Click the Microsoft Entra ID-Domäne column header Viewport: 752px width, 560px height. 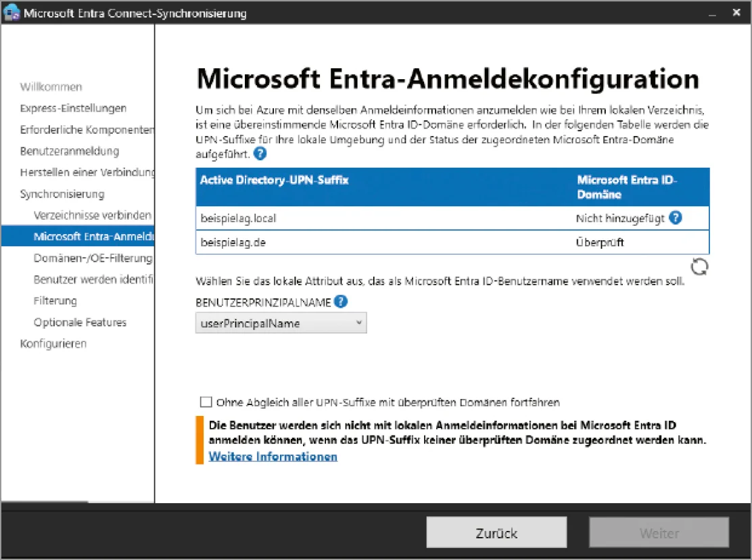(627, 187)
